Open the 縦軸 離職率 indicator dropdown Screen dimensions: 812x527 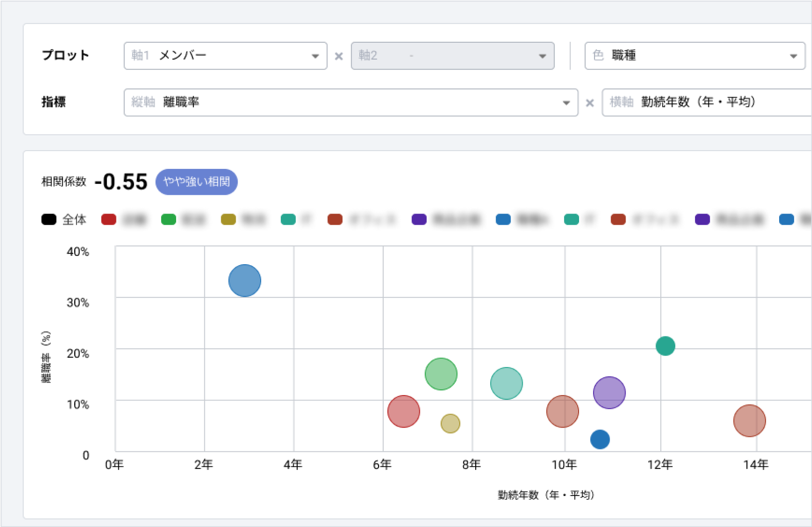(x=350, y=102)
